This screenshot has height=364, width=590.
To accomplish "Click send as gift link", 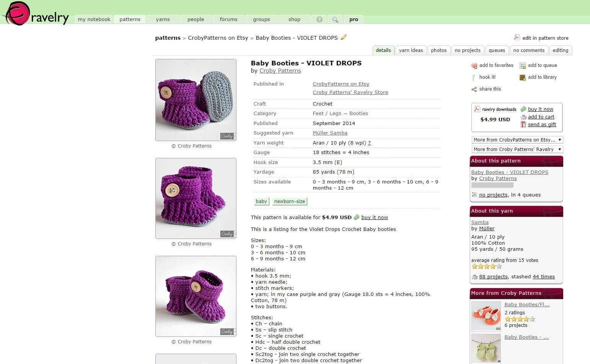I will pos(542,125).
